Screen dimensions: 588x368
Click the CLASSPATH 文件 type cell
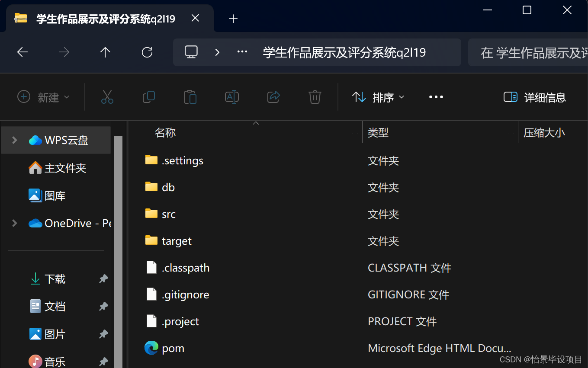(x=409, y=268)
